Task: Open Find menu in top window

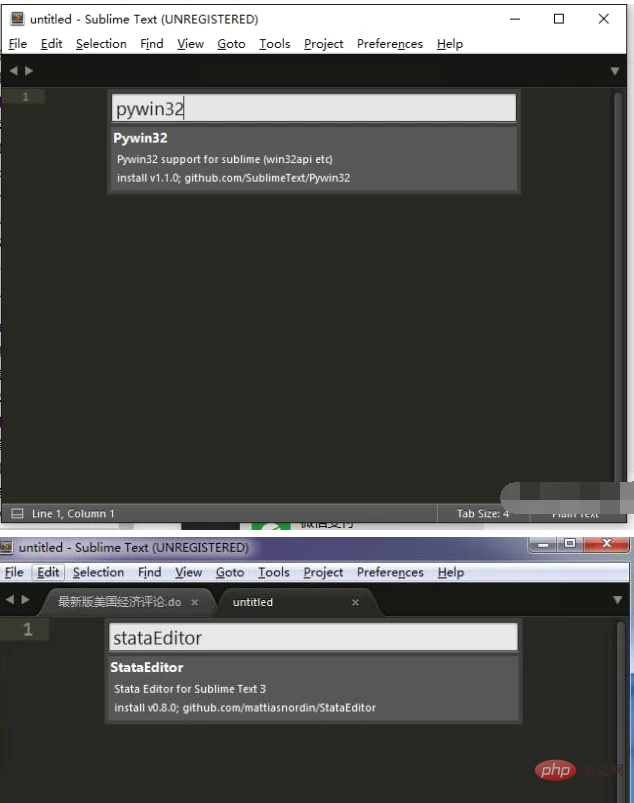Action: tap(152, 44)
